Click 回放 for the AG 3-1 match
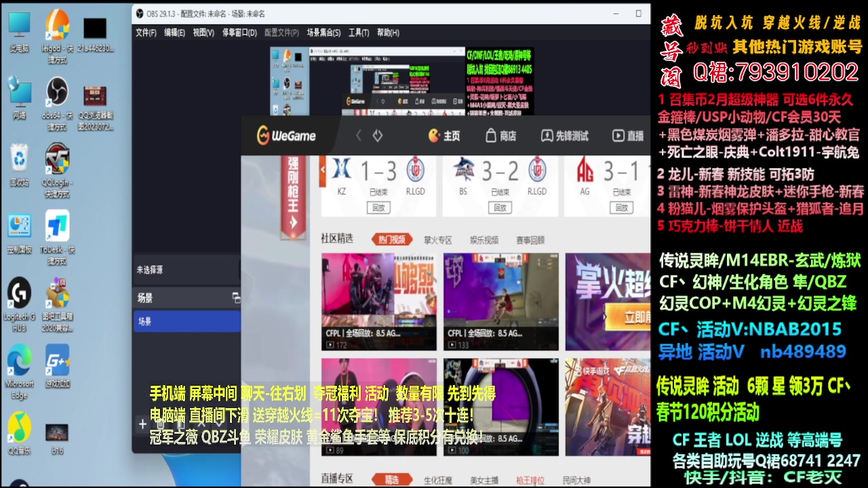The image size is (868, 488). [x=622, y=207]
